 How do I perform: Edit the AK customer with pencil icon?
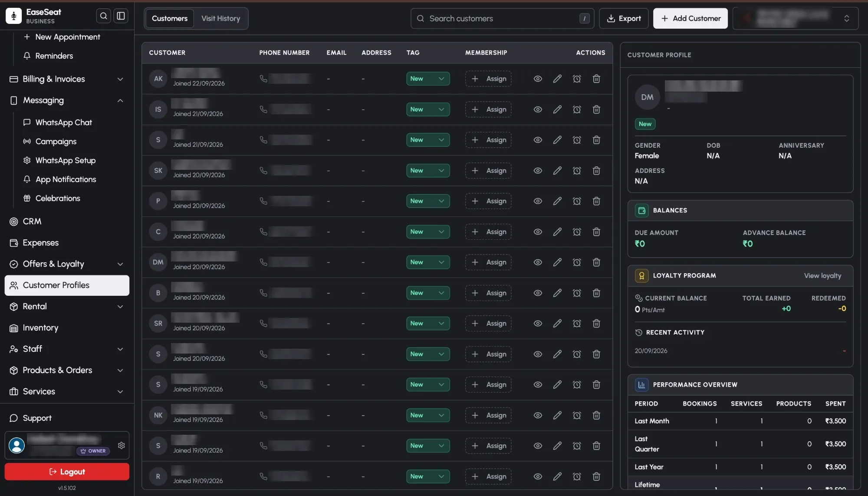pos(557,79)
